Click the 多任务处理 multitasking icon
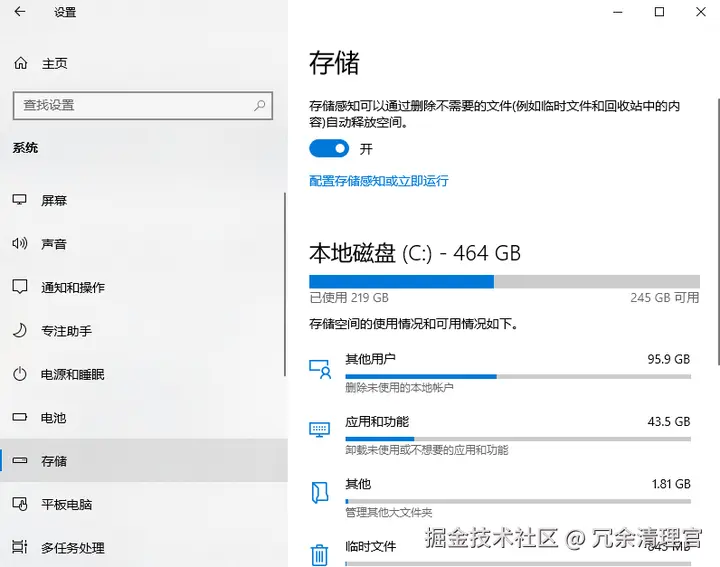The width and height of the screenshot is (720, 567). pyautogui.click(x=20, y=547)
